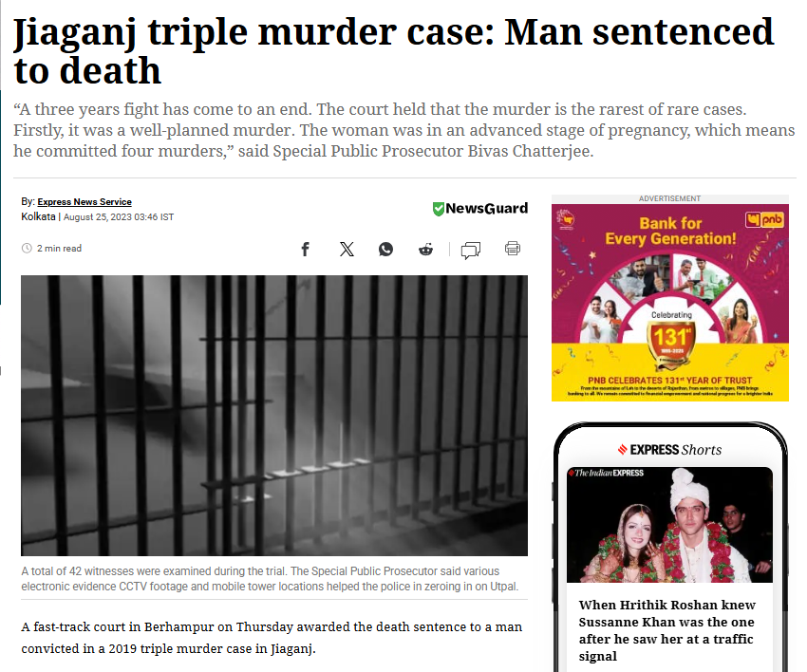
Task: Open the jail bars article image
Action: tap(274, 415)
